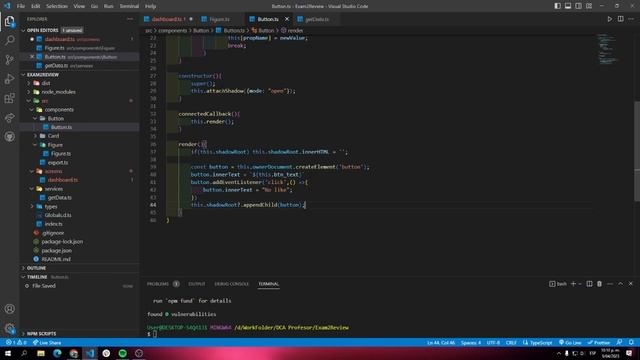The width and height of the screenshot is (640, 360).
Task: Click the errors and warnings status indicator
Action: tap(16, 342)
